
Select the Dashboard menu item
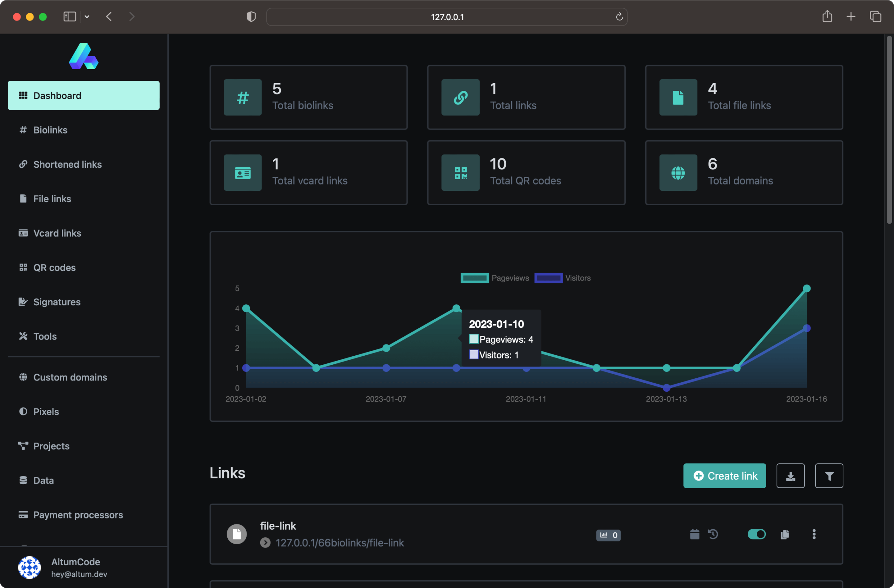pyautogui.click(x=83, y=95)
